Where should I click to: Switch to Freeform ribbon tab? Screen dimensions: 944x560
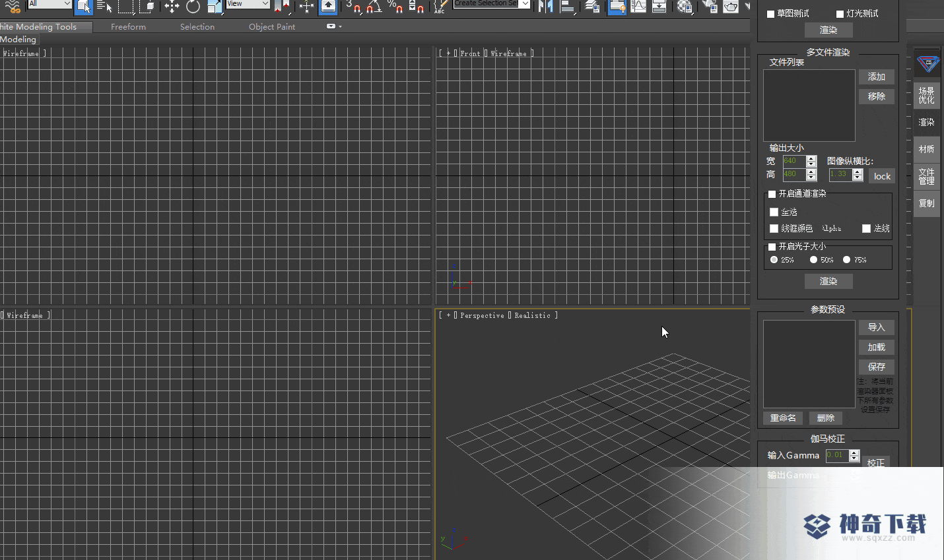click(128, 27)
